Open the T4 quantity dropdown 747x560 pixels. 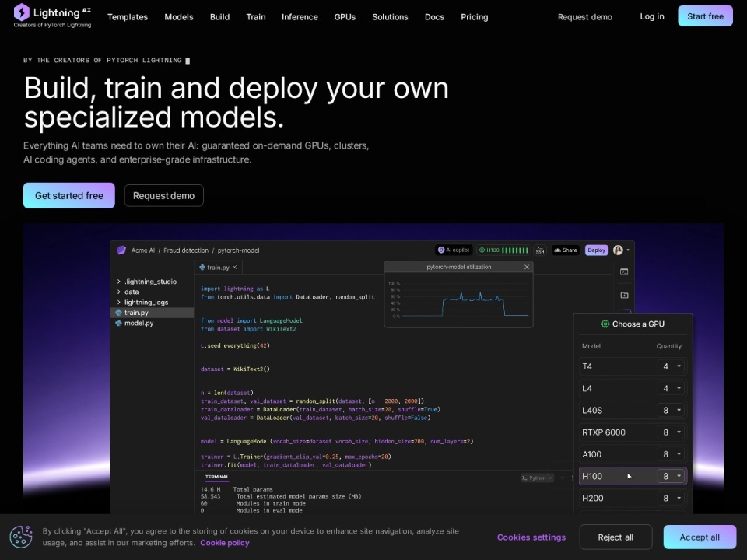pos(672,366)
